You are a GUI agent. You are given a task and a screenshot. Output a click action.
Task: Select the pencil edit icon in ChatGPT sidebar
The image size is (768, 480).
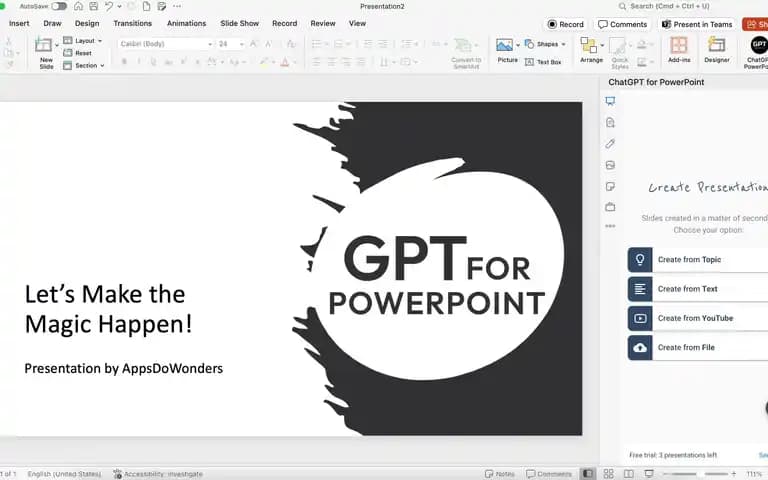click(x=610, y=144)
